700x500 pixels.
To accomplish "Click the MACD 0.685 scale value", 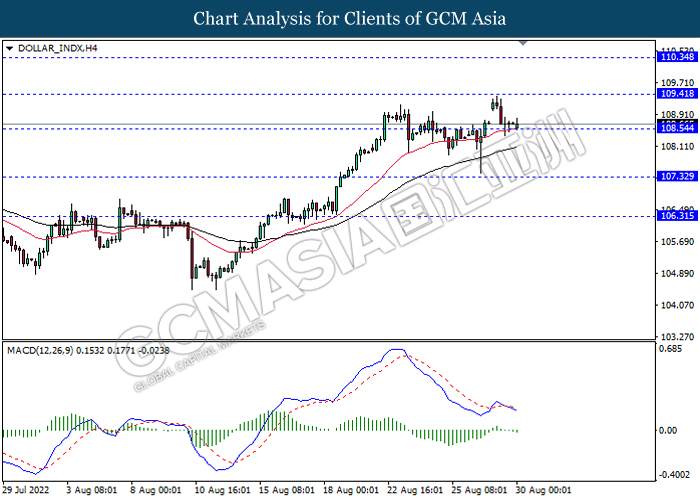I will point(671,349).
